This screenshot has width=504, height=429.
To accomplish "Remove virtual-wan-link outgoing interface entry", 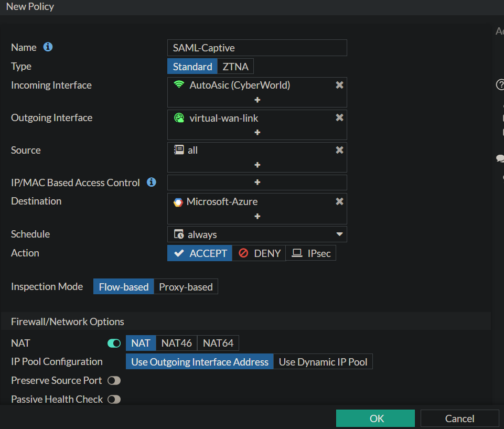I will coord(339,117).
